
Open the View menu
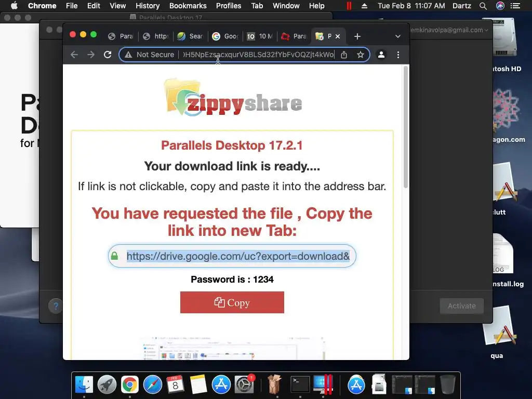click(118, 6)
